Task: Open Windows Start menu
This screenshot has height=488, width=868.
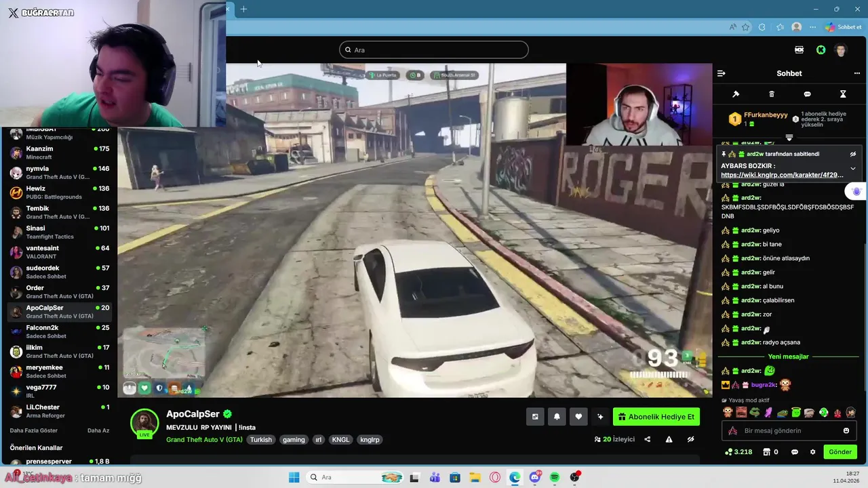Action: (x=294, y=477)
